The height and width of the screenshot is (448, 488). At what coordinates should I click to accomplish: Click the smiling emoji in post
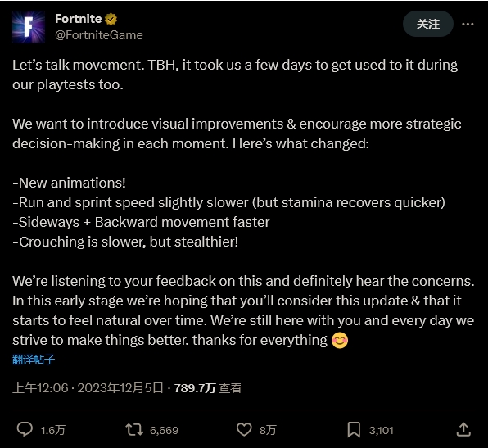(340, 340)
